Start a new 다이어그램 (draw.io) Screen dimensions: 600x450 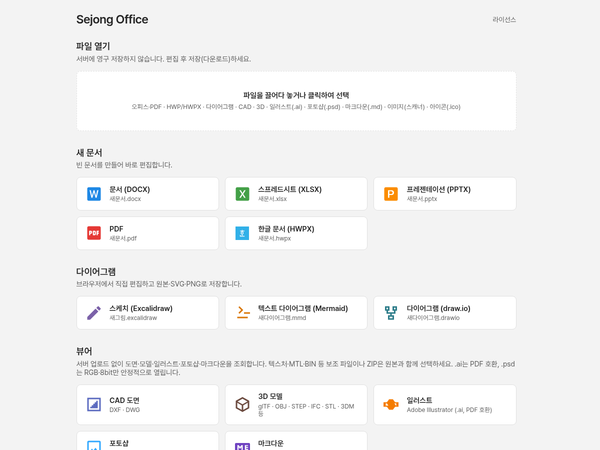click(445, 313)
